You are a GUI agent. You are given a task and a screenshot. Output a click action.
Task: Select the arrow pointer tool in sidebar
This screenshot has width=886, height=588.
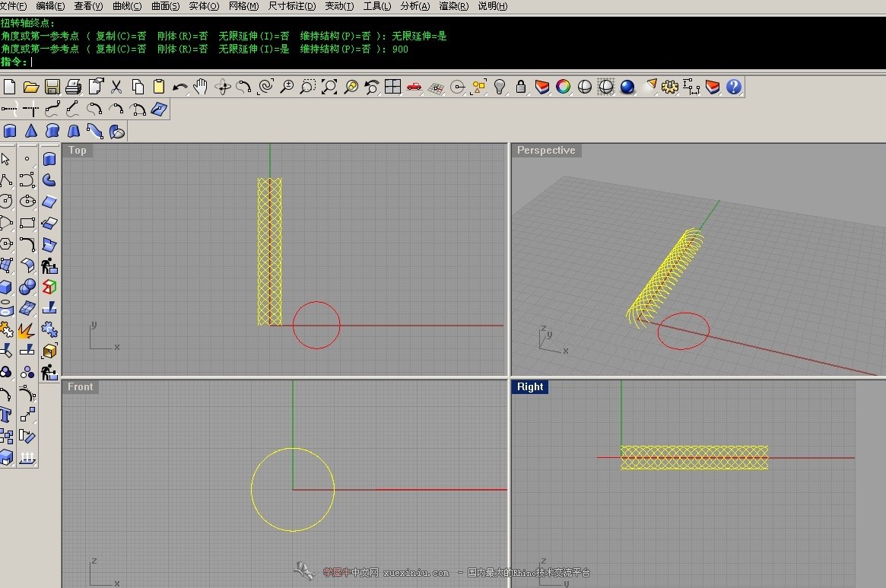tap(5, 159)
